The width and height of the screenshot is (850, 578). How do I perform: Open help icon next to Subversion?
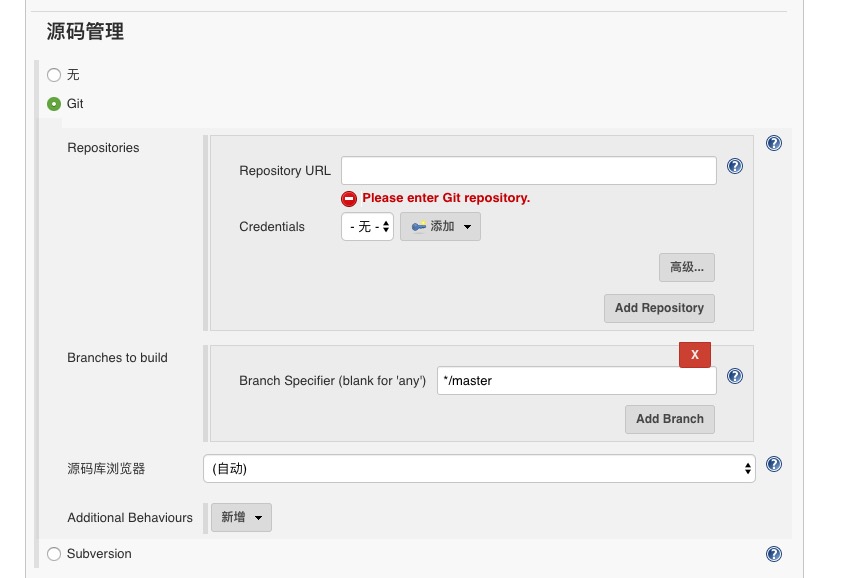pos(774,554)
